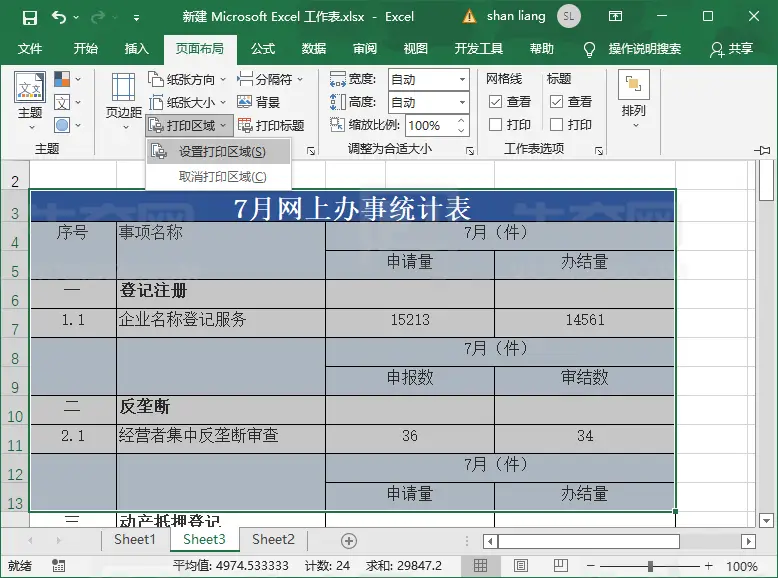
Task: Select cell with value 15213
Action: (x=410, y=322)
